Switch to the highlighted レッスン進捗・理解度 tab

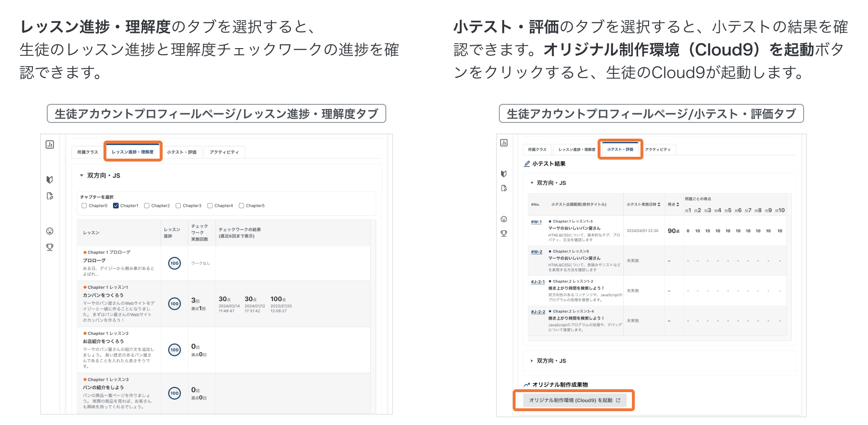[x=133, y=152]
